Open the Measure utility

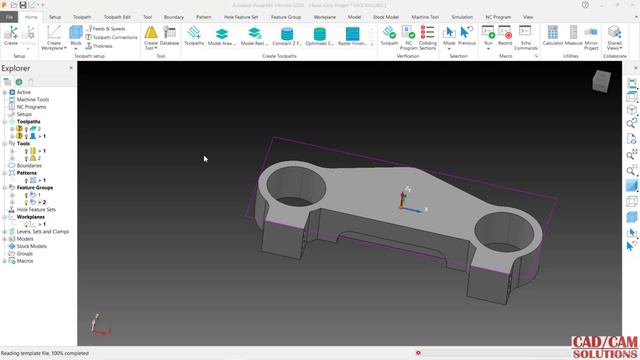tap(573, 35)
